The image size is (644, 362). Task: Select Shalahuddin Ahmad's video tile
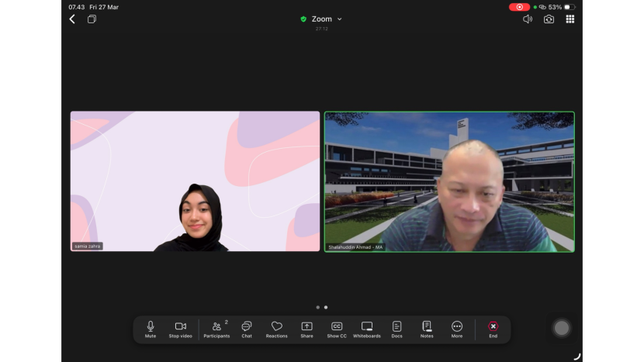[x=449, y=181]
